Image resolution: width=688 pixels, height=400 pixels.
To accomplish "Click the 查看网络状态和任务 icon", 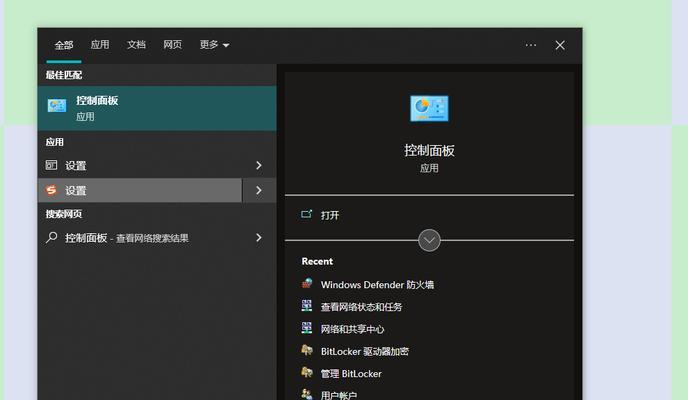I will pos(307,306).
